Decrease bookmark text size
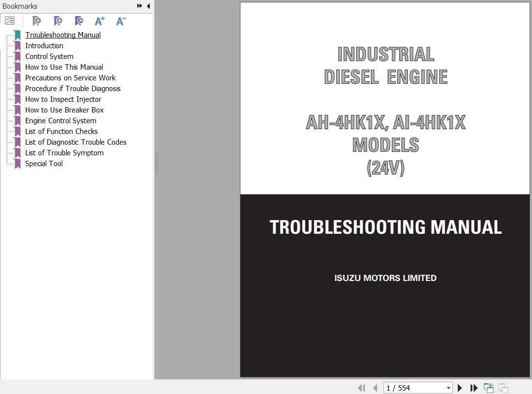 coord(121,21)
